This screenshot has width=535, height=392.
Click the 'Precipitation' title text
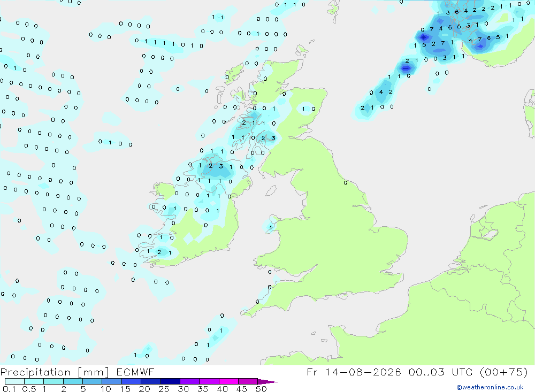click(x=35, y=372)
